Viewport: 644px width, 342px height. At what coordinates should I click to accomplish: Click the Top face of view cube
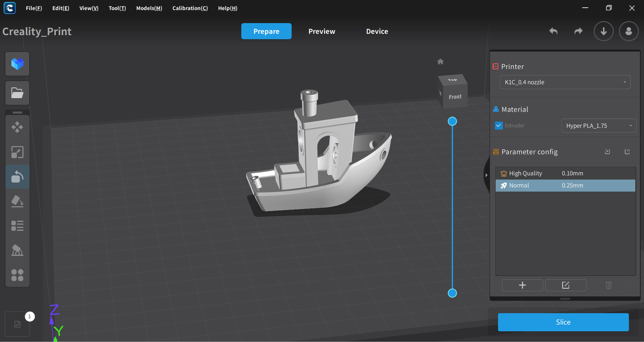point(452,80)
